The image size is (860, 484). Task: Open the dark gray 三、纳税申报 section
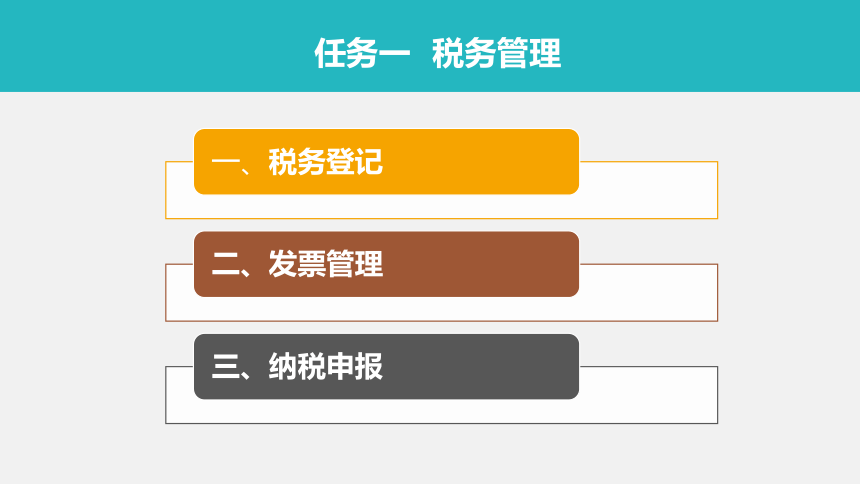coord(386,367)
